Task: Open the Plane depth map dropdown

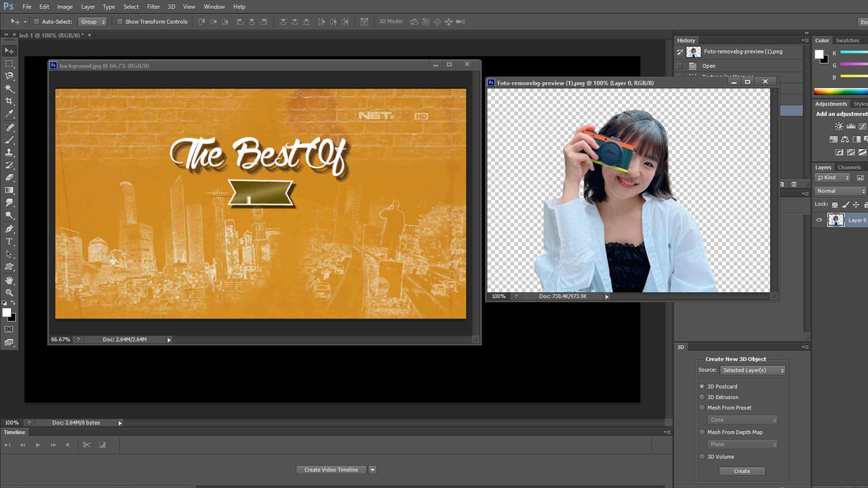Action: (x=743, y=444)
